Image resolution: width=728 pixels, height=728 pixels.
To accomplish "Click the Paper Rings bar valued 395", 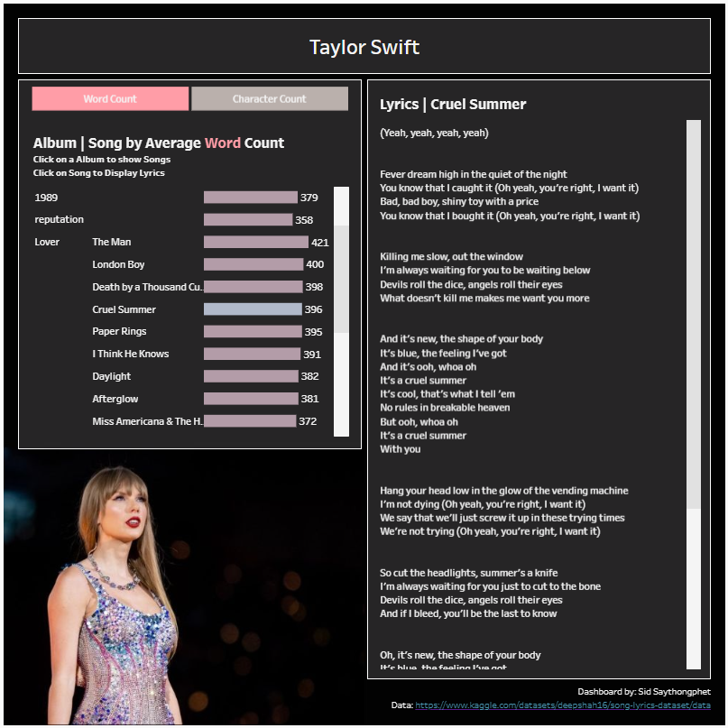I will tap(253, 331).
